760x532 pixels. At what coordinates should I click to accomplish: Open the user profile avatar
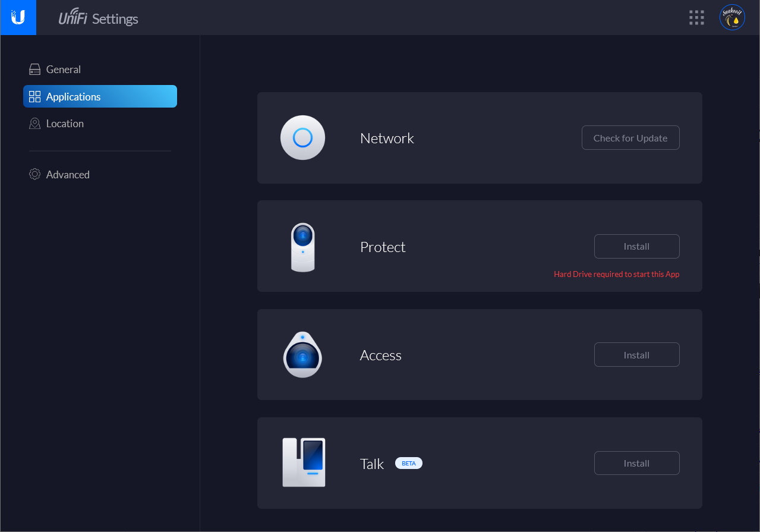pos(732,18)
